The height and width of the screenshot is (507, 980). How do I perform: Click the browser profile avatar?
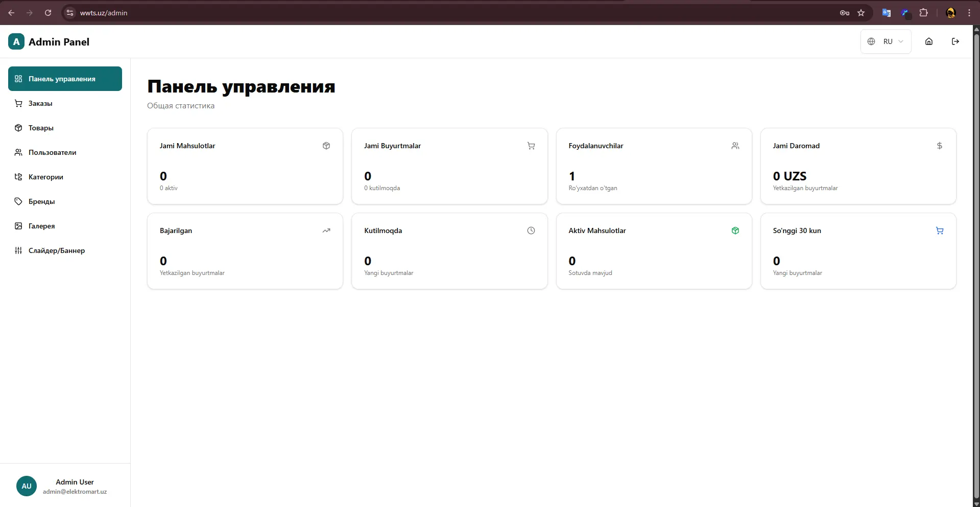(x=951, y=13)
